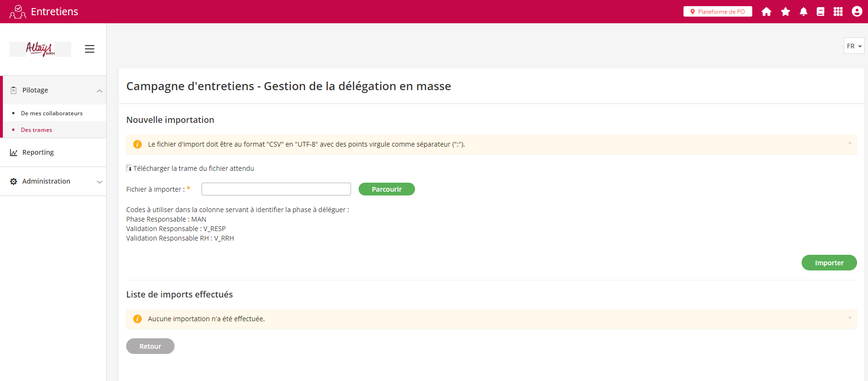Click the Parcourir button

tap(386, 189)
